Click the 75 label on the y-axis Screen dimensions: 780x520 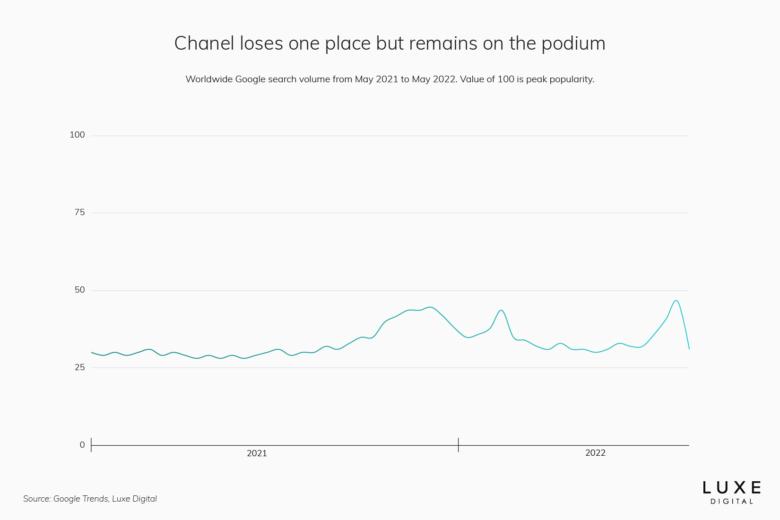79,213
